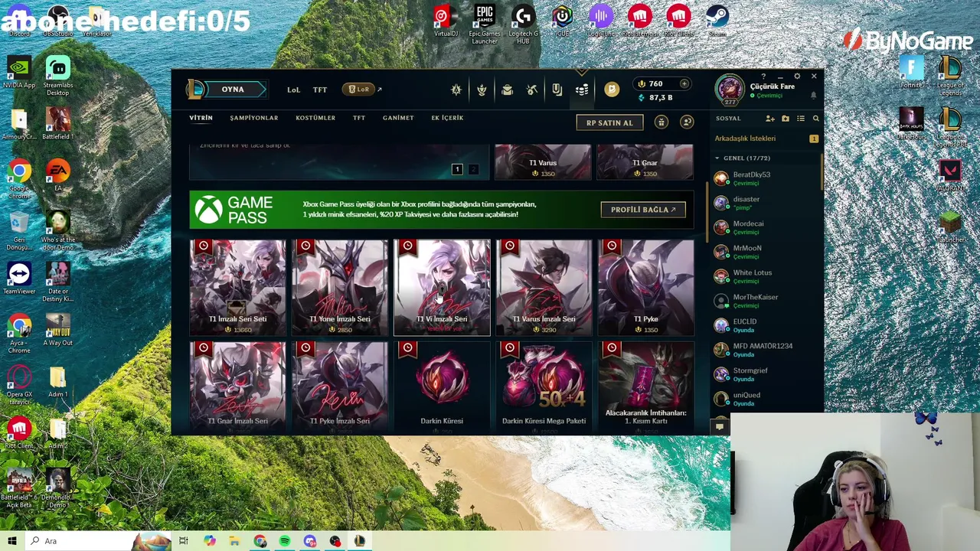Open Epic Games Launcher desktop icon
The image size is (980, 551).
(x=484, y=24)
